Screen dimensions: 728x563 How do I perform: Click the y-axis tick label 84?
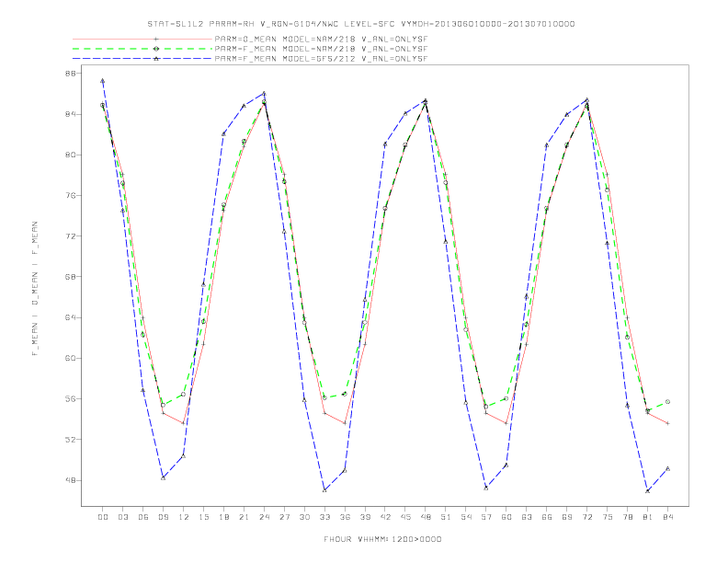72,114
